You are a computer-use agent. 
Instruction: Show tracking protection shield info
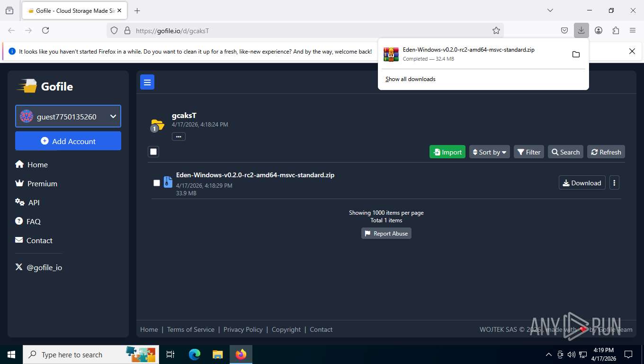pyautogui.click(x=114, y=30)
